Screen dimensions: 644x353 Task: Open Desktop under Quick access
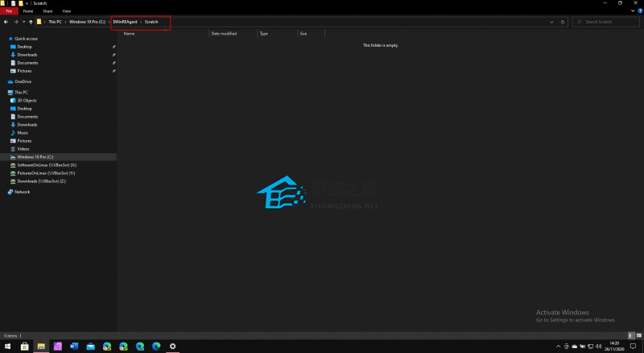coord(25,47)
